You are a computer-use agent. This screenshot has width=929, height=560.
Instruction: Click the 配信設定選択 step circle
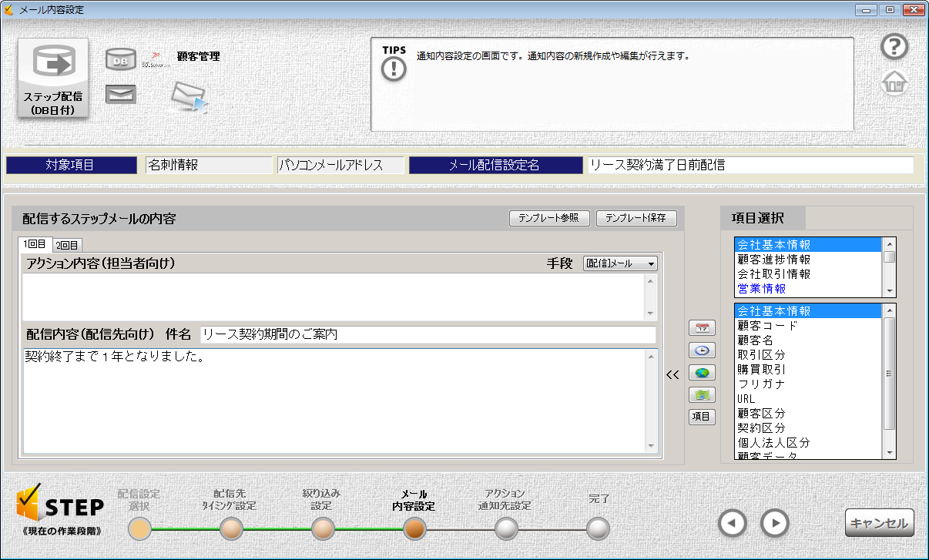pos(140,529)
